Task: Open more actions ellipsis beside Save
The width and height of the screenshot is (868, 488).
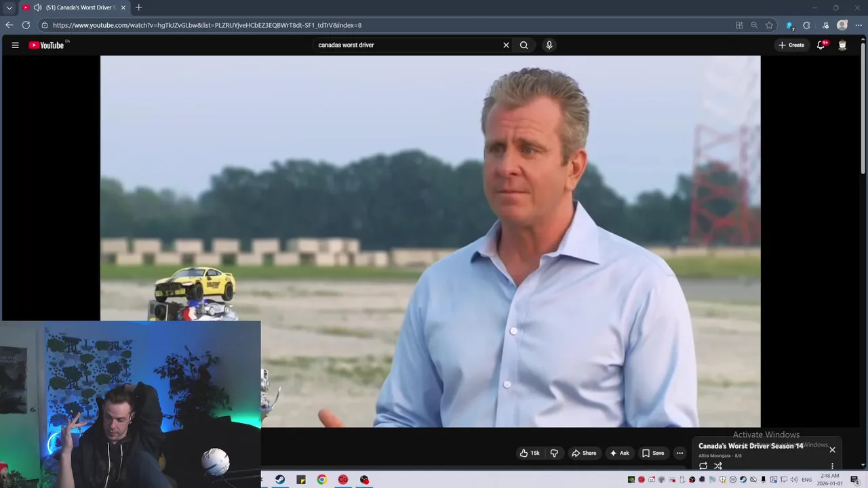Action: coord(679,453)
